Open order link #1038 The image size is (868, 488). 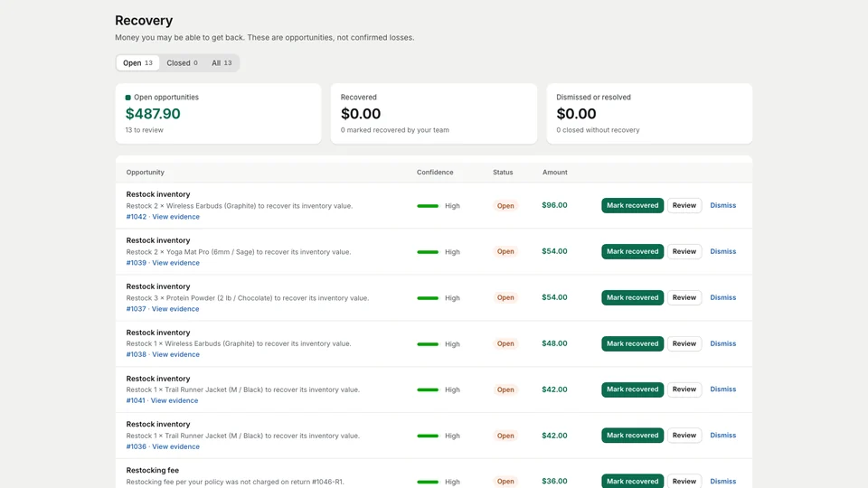click(137, 354)
